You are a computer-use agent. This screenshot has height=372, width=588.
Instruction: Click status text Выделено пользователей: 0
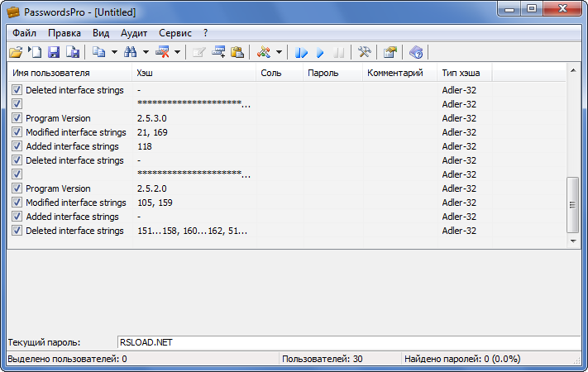67,359
